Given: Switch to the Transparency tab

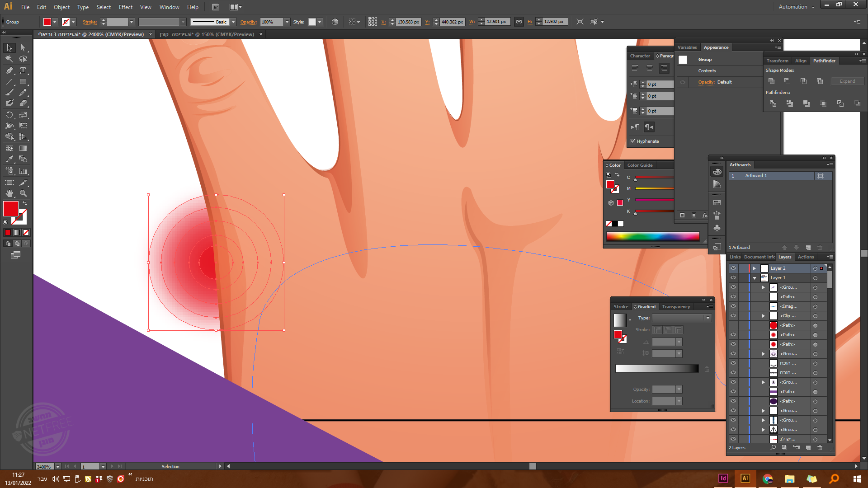Looking at the screenshot, I should tap(676, 307).
